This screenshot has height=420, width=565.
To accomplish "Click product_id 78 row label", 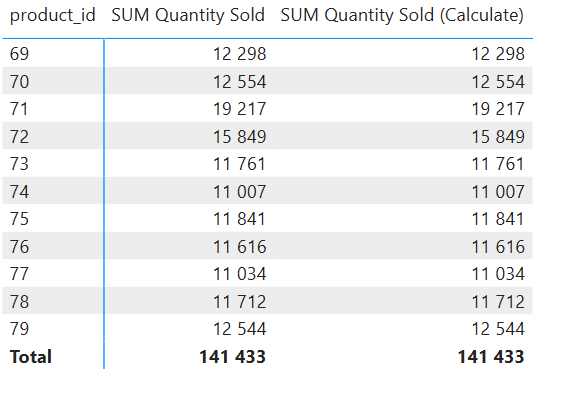I will (19, 302).
